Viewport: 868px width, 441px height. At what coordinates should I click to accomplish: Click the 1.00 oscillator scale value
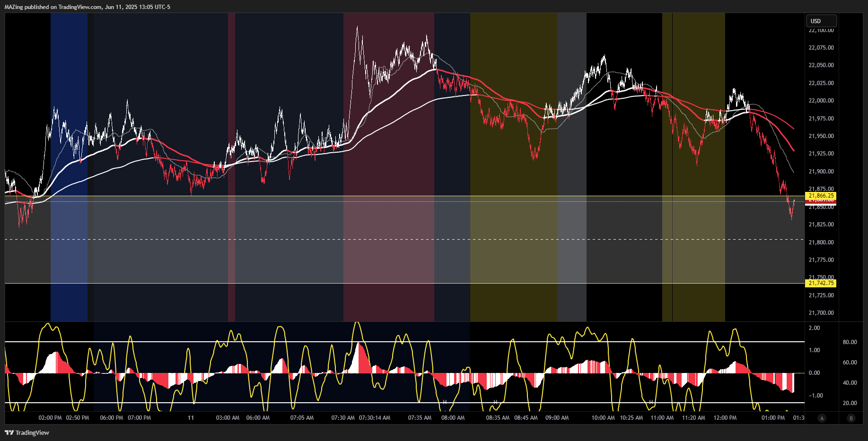[814, 350]
